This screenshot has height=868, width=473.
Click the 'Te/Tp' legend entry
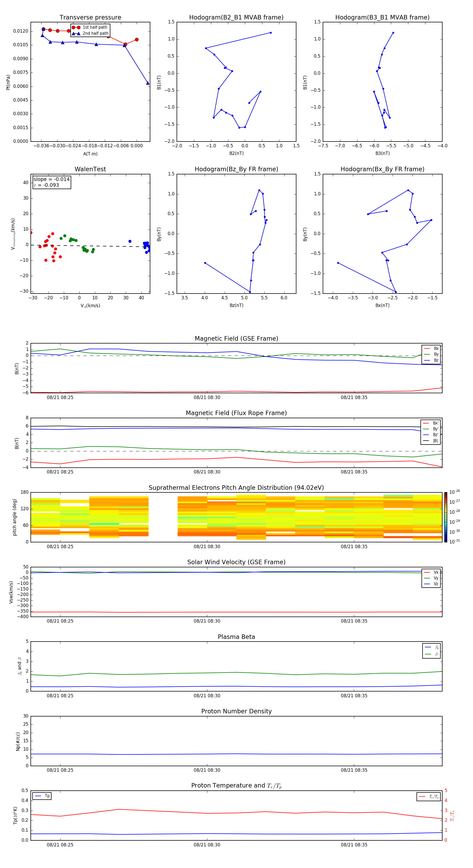click(429, 796)
